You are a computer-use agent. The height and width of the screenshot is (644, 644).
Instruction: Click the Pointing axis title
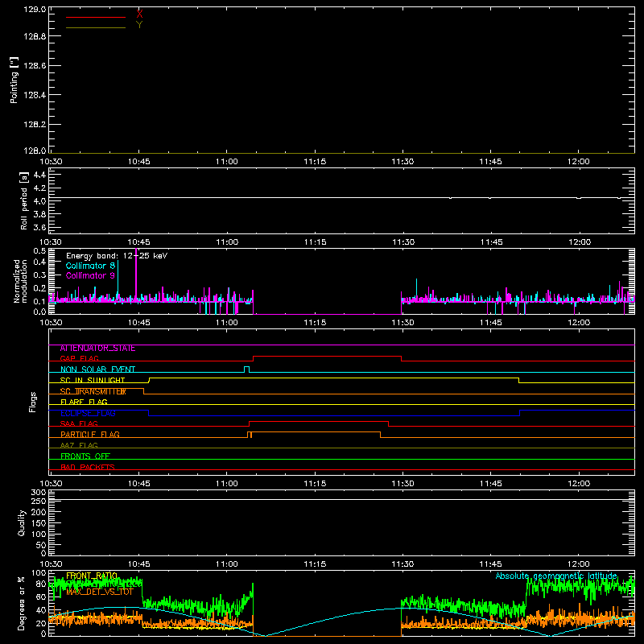(14, 80)
